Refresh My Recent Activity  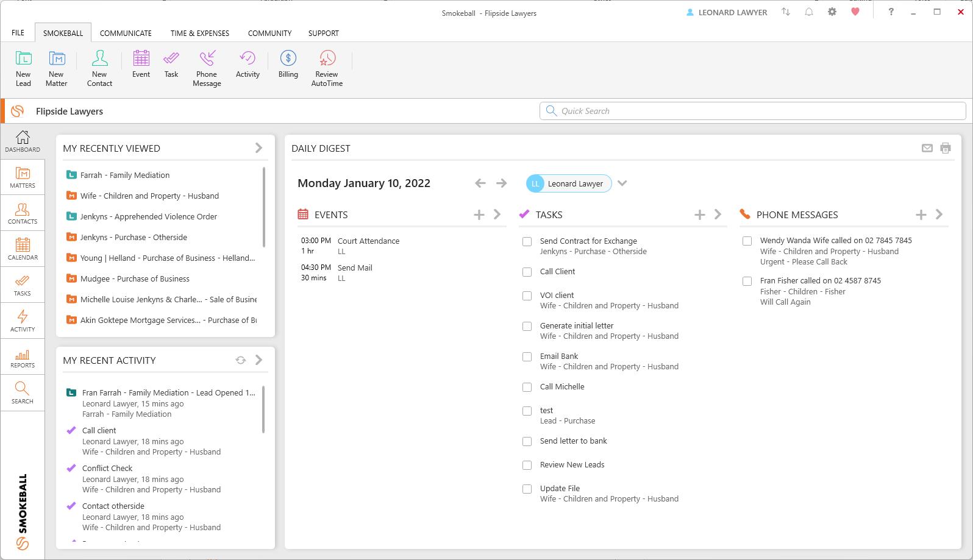(x=241, y=360)
